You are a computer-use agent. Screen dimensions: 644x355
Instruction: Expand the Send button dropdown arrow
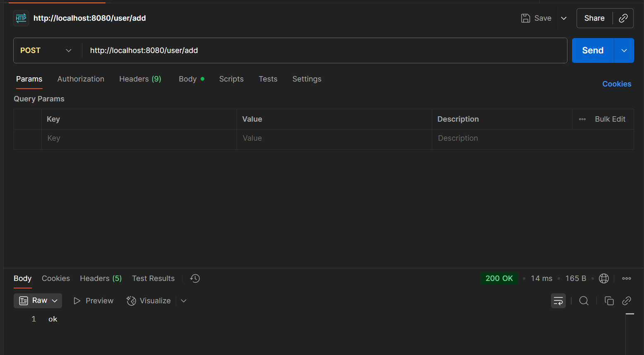click(624, 50)
